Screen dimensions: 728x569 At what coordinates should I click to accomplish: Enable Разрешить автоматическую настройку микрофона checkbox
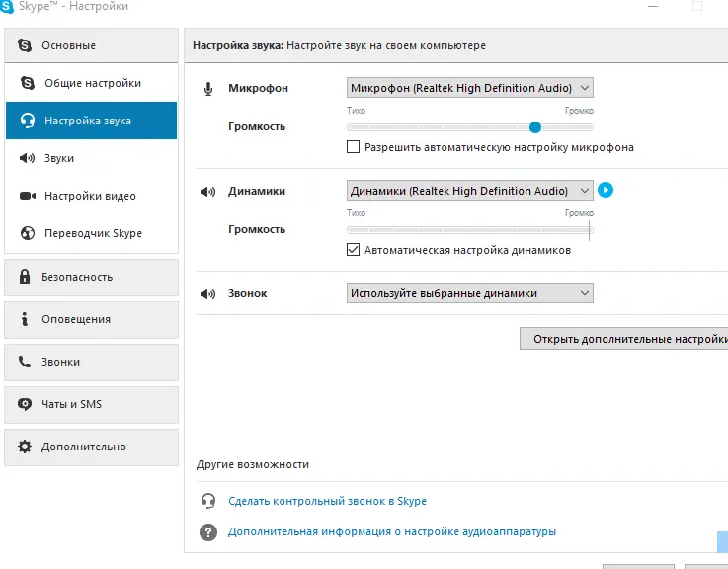(353, 147)
